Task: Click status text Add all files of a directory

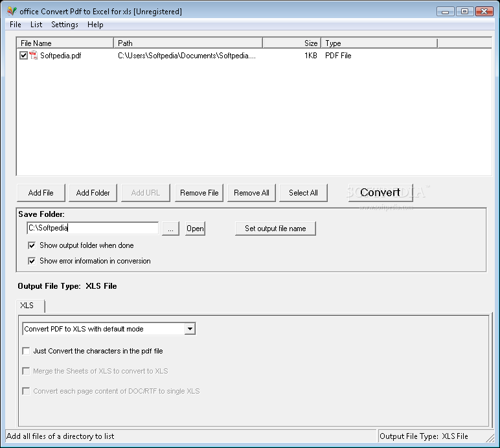Action: 60,436
